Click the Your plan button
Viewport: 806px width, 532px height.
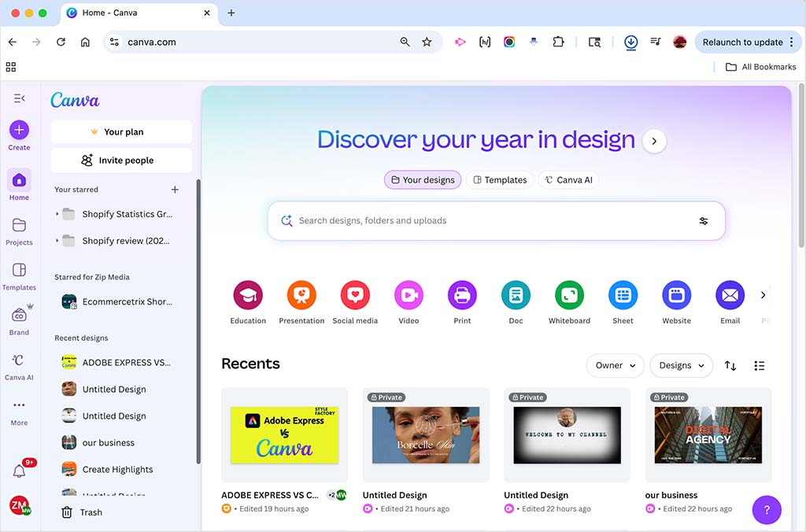pos(120,132)
